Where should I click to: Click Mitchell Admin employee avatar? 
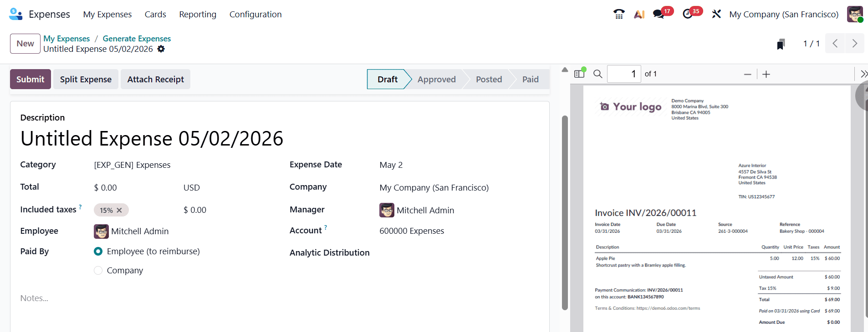tap(101, 231)
